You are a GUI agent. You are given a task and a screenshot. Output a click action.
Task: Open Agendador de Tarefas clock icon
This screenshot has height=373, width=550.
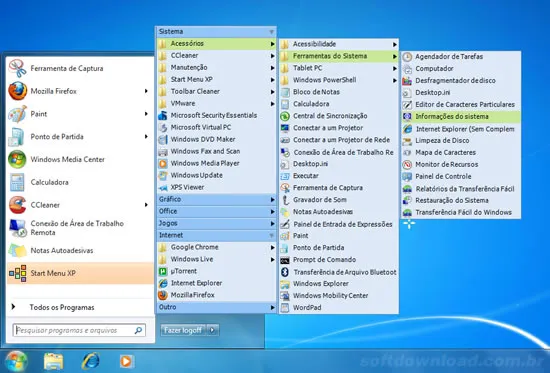(407, 57)
